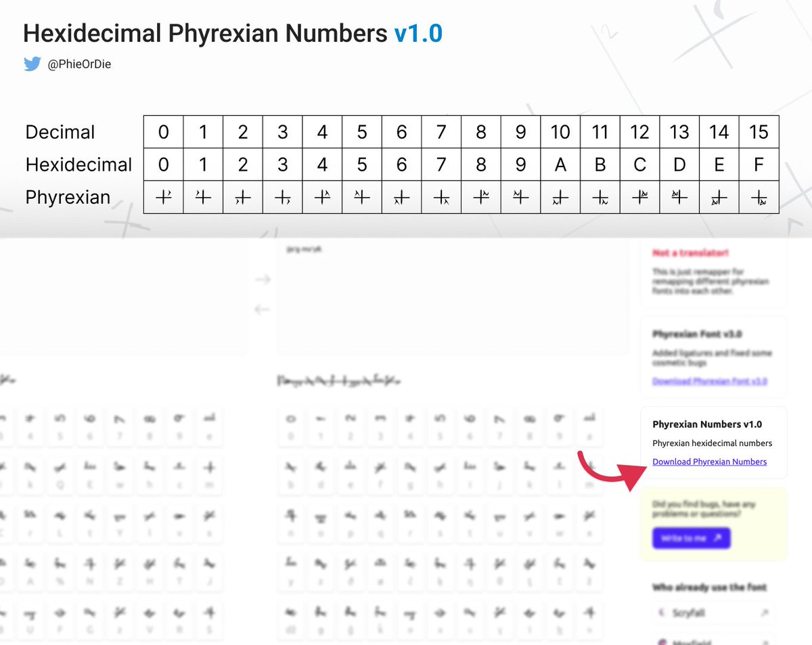
Task: Click the Phyrexian glyph for decimal 0
Action: (164, 197)
